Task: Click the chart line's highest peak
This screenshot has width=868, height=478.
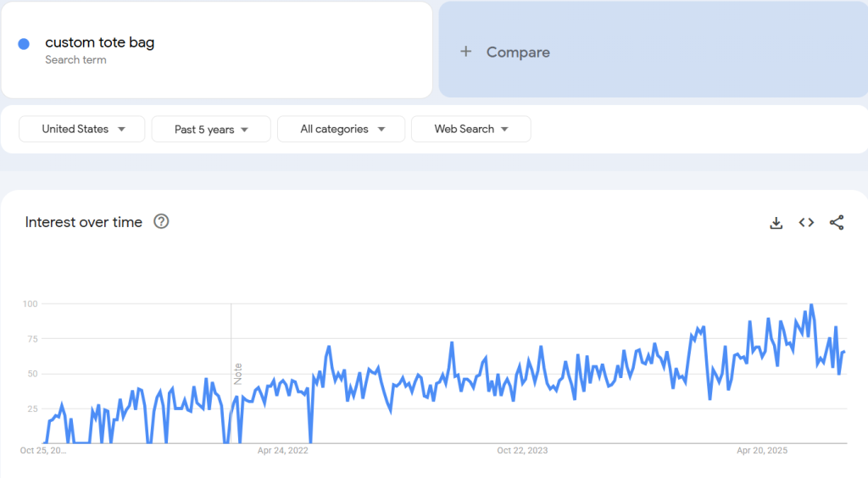Action: coord(811,304)
